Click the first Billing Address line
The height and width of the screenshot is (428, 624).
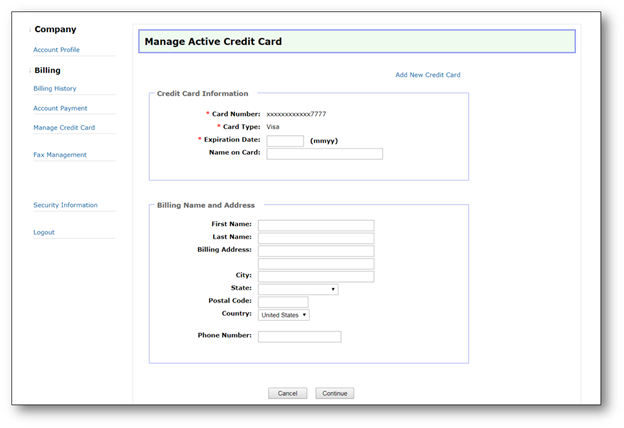click(x=315, y=251)
